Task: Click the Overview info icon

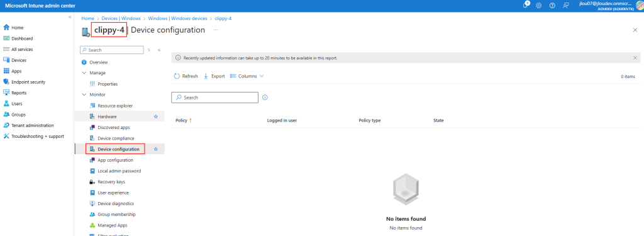Action: coord(84,62)
